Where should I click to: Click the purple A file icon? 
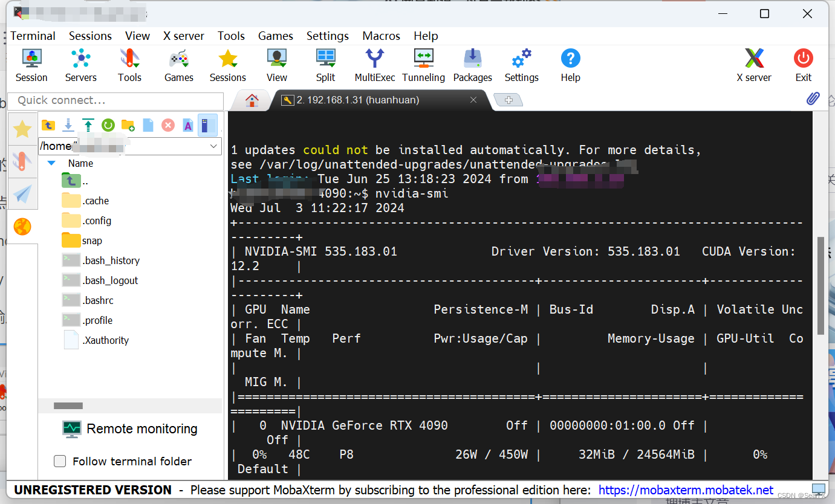(188, 125)
